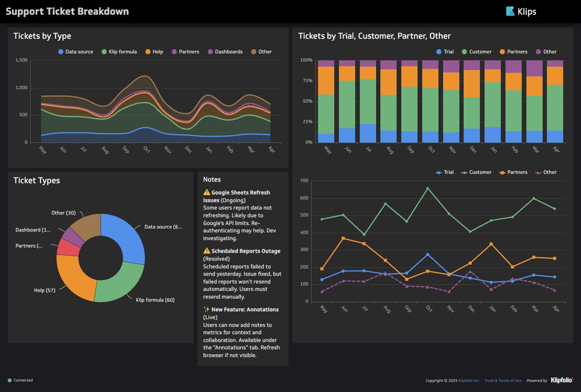This screenshot has width=581, height=392.
Task: Toggle Data source series in Tickets by Type
Action: [76, 52]
